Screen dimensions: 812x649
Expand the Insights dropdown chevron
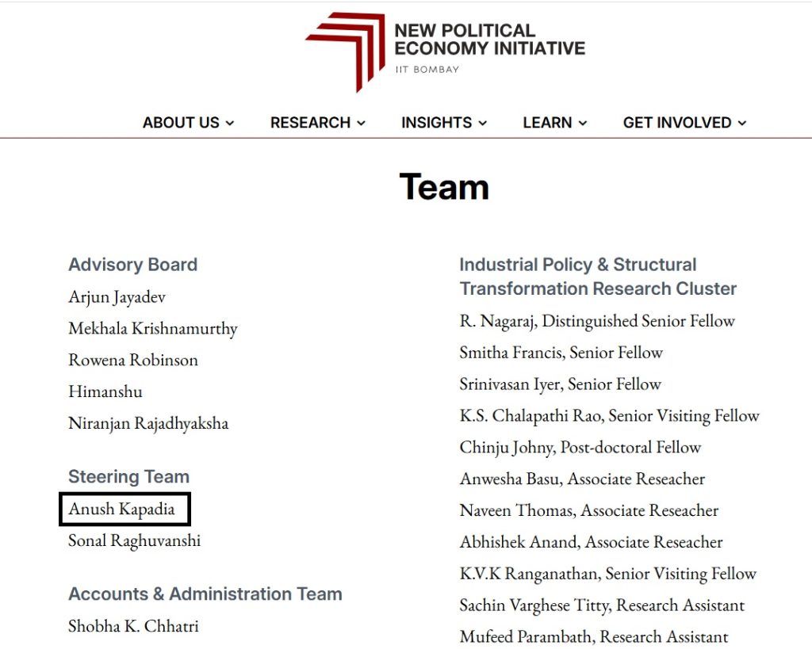(x=483, y=124)
